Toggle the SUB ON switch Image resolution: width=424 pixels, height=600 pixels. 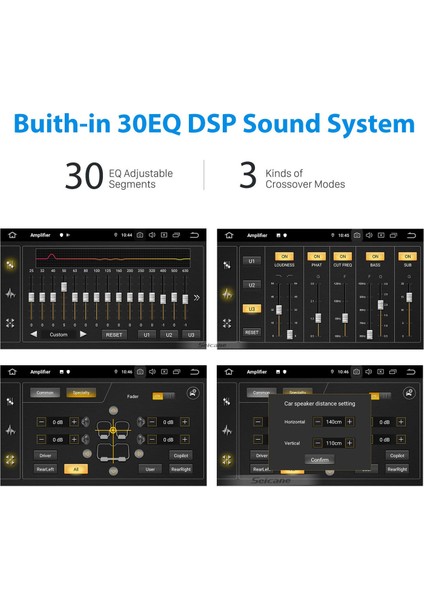click(408, 256)
